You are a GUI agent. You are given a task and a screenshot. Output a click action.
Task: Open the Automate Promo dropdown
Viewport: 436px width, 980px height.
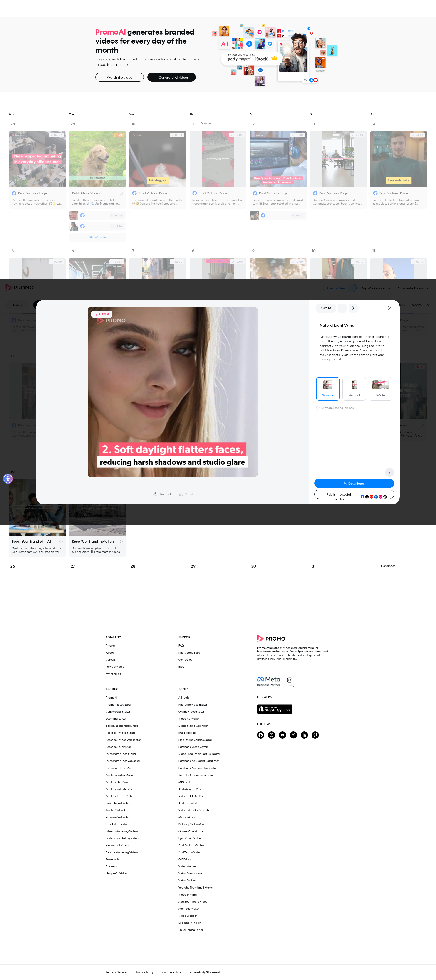pos(413,288)
